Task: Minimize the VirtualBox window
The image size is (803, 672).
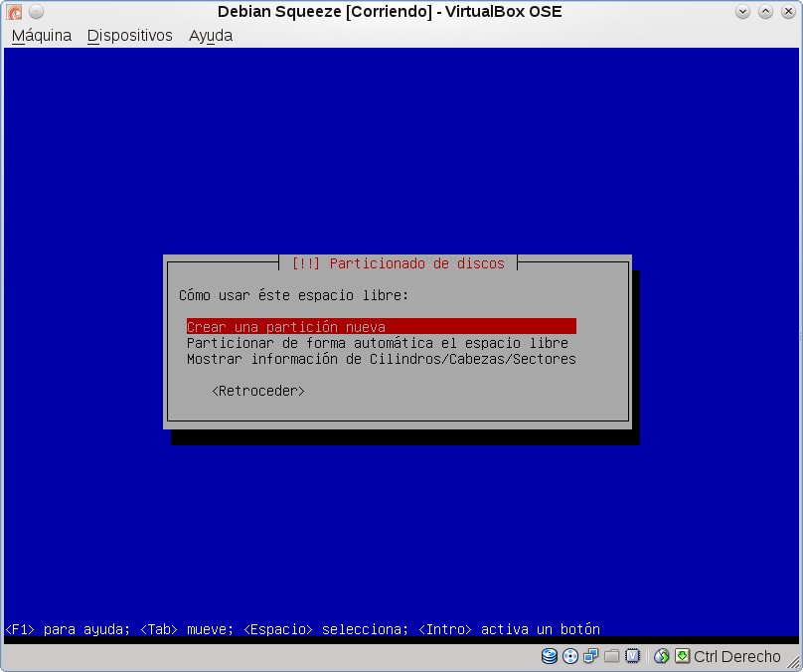Action: [742, 11]
